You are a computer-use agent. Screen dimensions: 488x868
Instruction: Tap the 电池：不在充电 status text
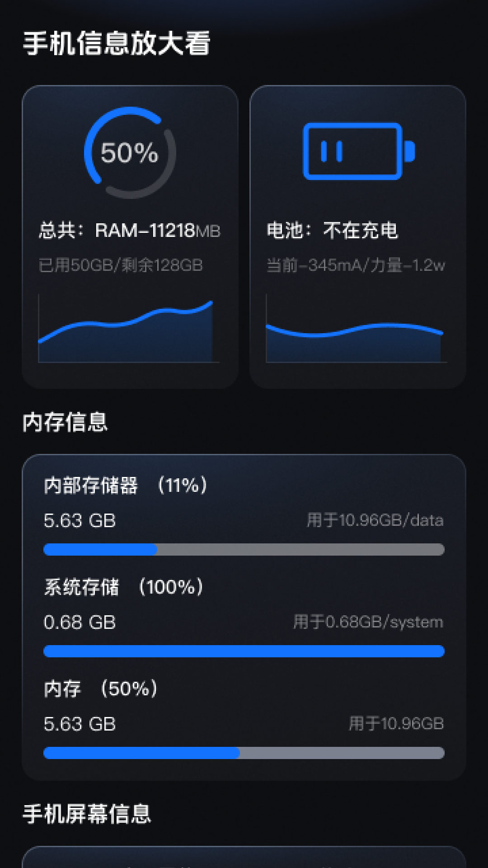tap(332, 231)
